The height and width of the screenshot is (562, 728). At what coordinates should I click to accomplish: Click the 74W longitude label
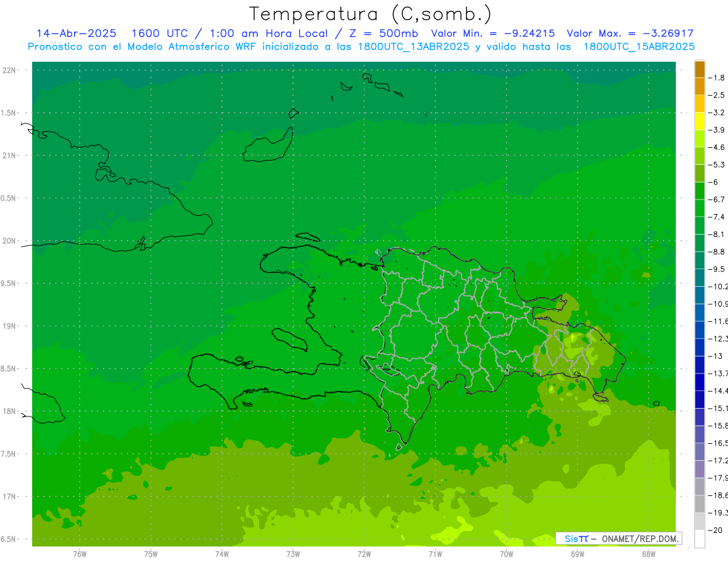(x=221, y=554)
